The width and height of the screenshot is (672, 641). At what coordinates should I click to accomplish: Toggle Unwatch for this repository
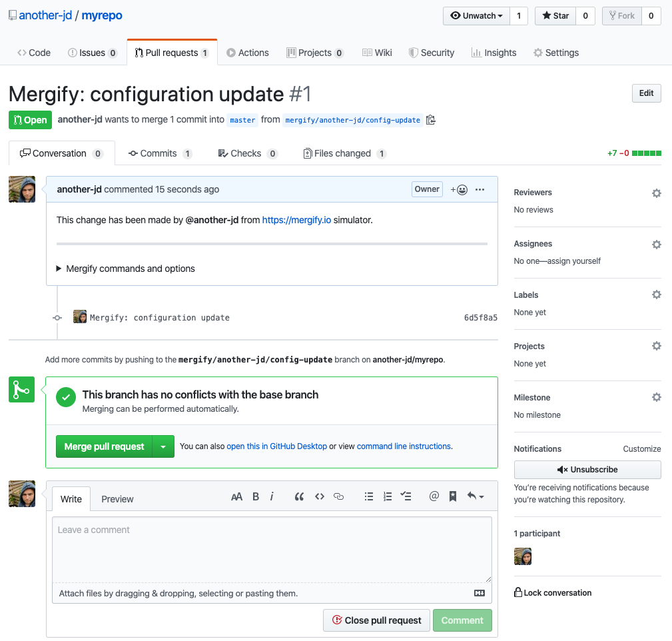476,16
